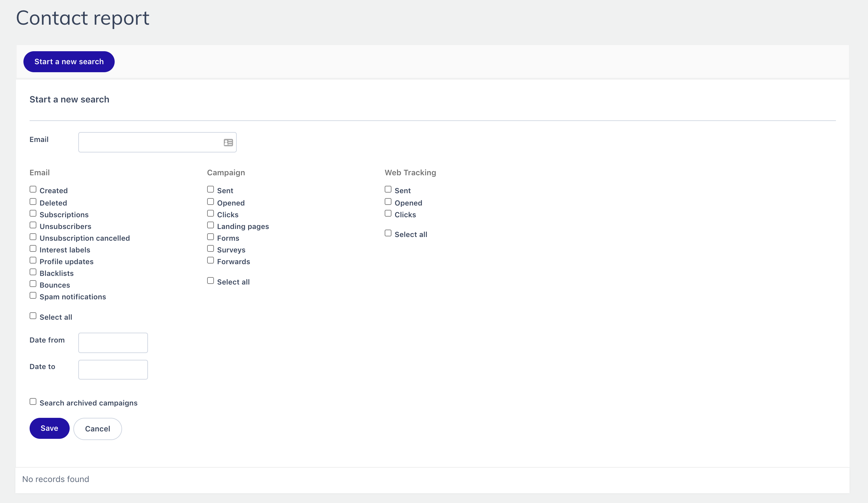Focus the Date from field
Viewport: 868px width, 503px height.
coord(113,343)
